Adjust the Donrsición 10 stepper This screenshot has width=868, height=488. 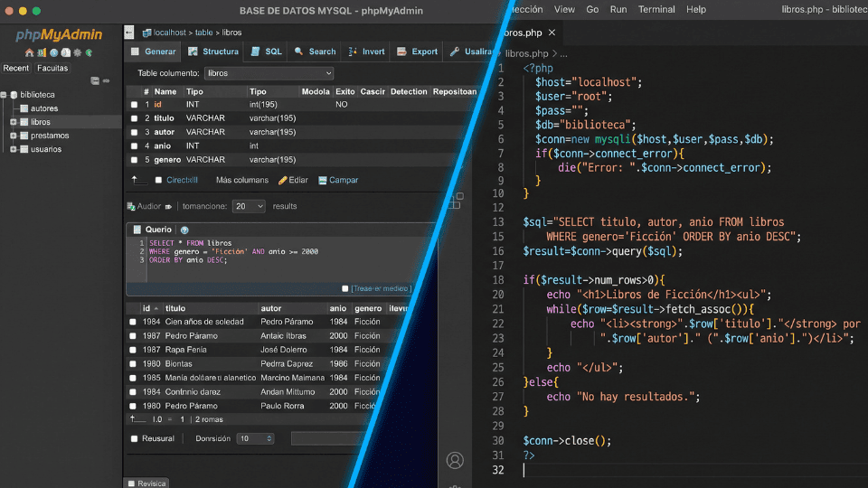[255, 439]
